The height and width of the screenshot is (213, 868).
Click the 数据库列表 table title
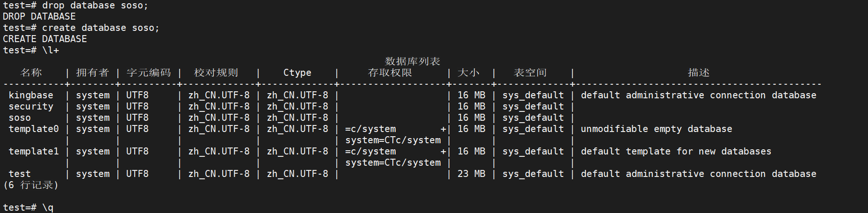412,61
